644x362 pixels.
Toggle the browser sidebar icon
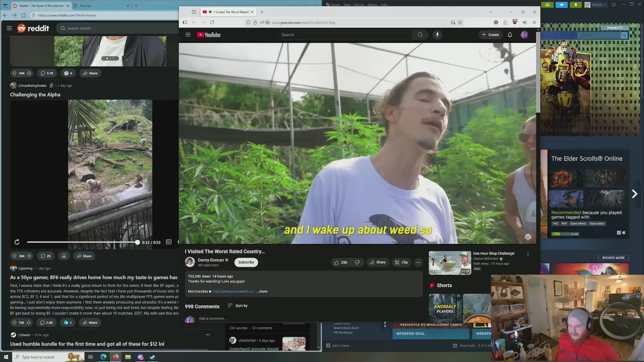(x=185, y=22)
